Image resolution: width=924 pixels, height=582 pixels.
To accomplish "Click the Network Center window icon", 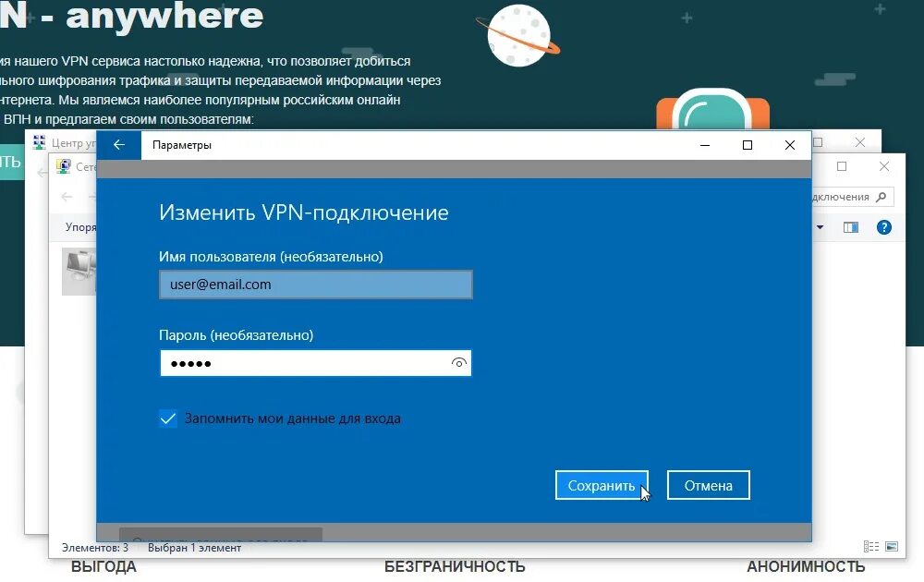I will (x=39, y=142).
